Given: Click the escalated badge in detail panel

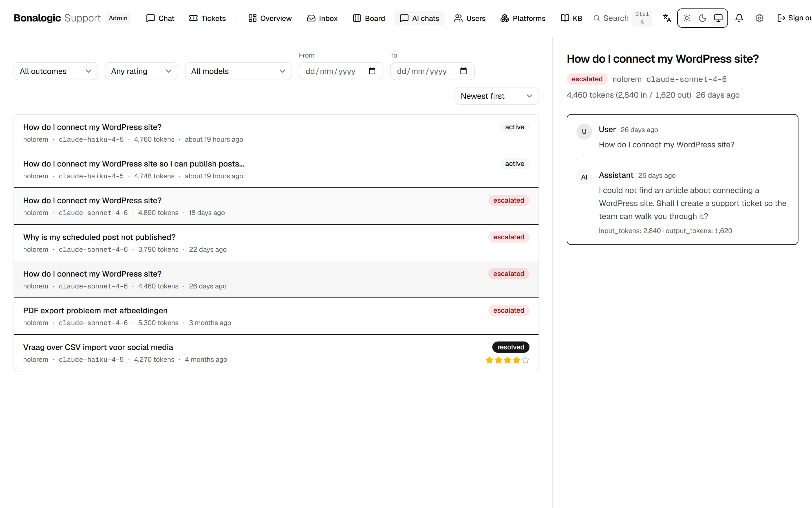Looking at the screenshot, I should (x=587, y=79).
